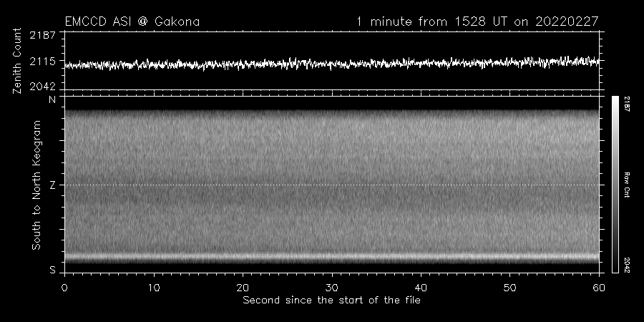
Task: Click the 30 second tick label
Action: [332, 288]
